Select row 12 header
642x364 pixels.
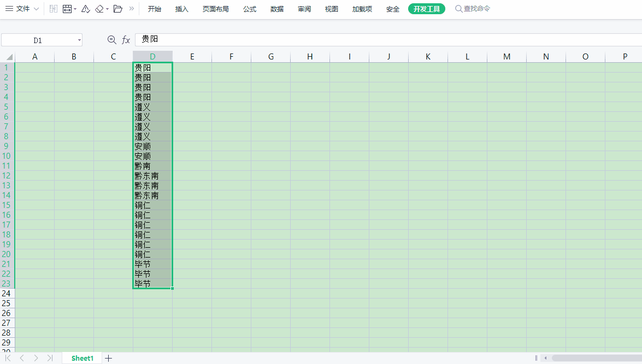click(6, 176)
